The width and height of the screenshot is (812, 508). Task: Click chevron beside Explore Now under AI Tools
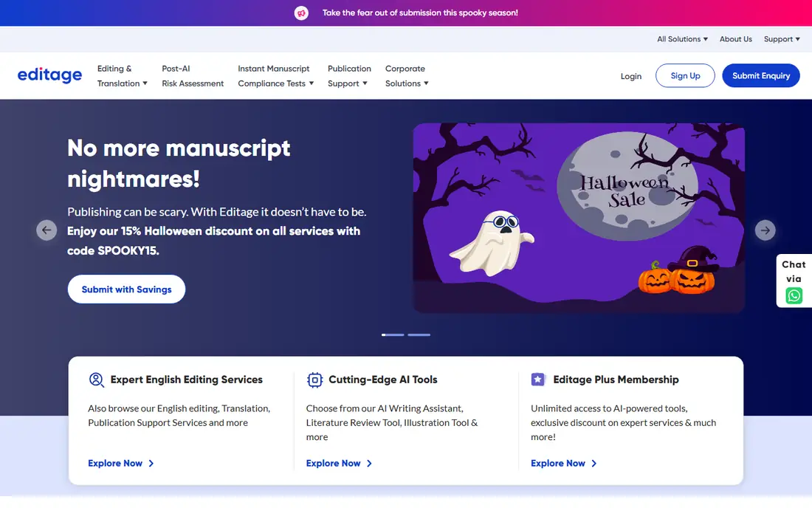pos(369,464)
